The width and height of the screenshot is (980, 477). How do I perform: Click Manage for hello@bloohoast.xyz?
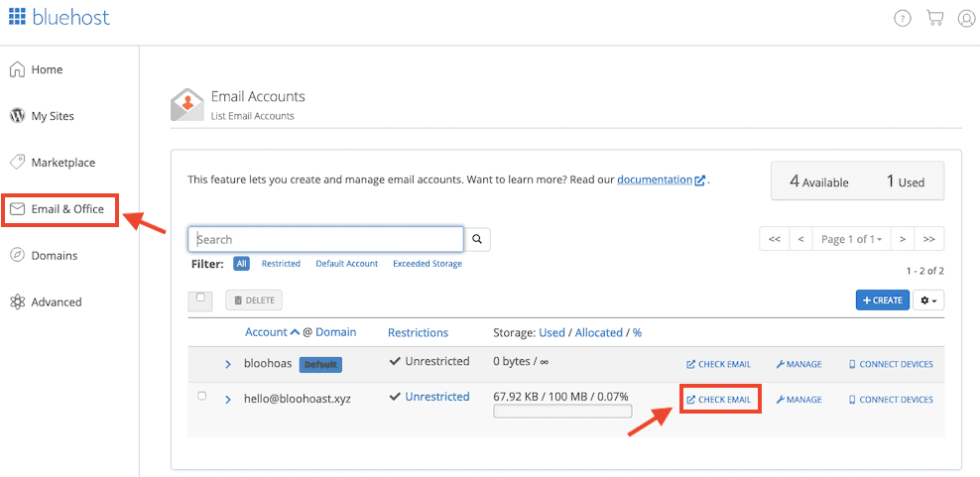click(798, 400)
